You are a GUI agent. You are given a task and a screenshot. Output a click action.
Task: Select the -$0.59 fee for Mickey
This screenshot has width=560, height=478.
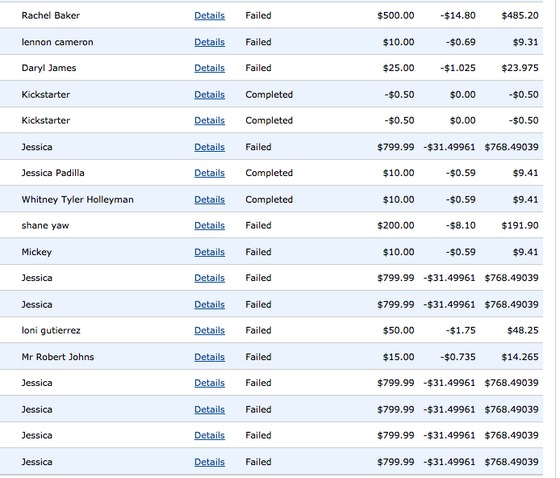coord(461,252)
